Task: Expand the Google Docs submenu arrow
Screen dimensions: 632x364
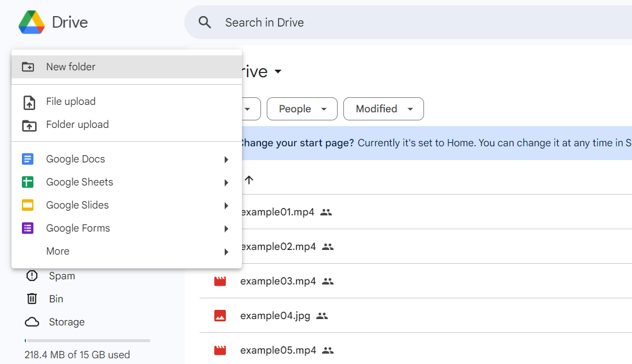Action: click(x=226, y=160)
